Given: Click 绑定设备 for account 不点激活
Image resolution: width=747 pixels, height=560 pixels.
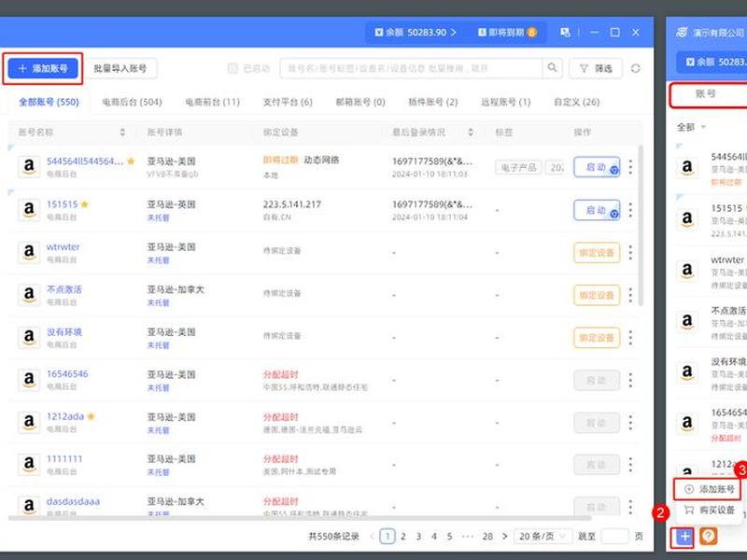Looking at the screenshot, I should (x=597, y=295).
